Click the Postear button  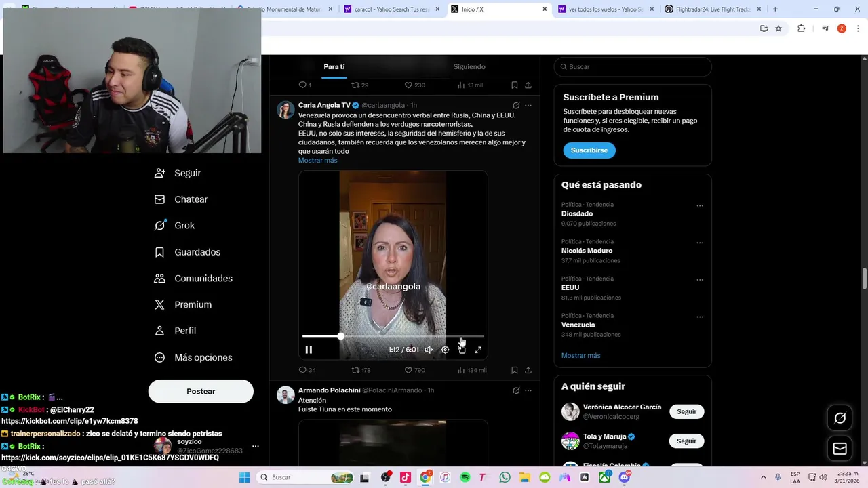[x=201, y=391]
